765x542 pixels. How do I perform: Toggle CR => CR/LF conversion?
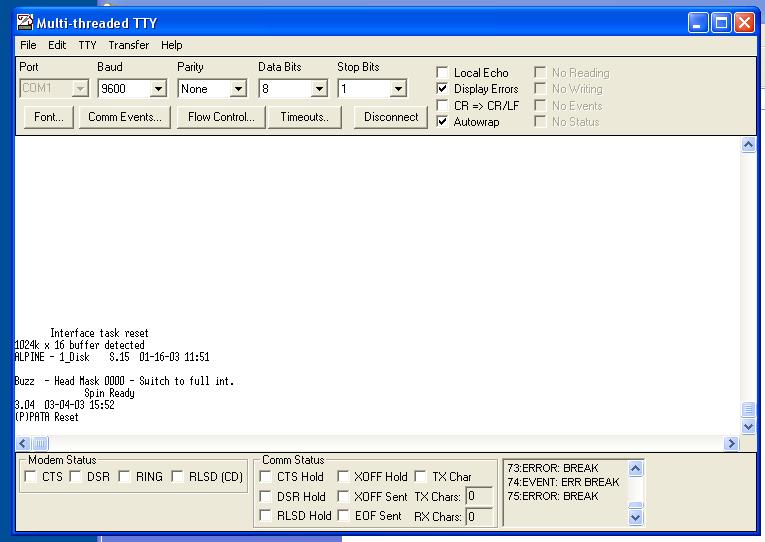(x=443, y=106)
